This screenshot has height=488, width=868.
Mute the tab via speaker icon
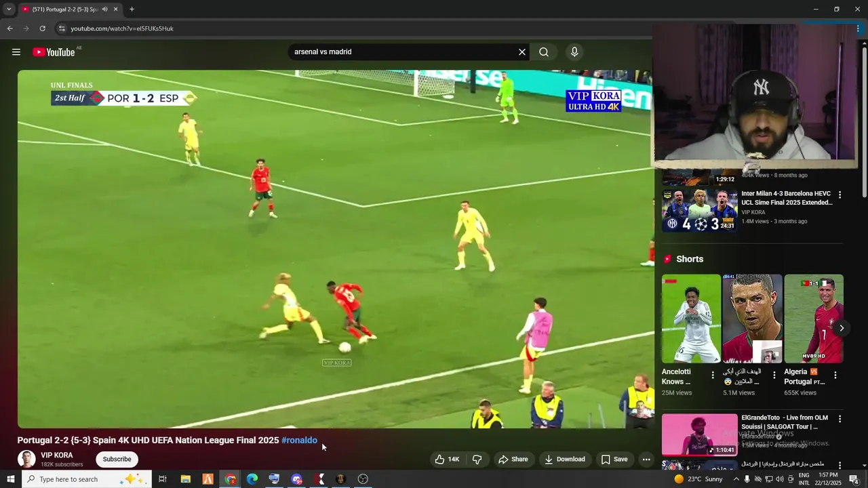point(104,9)
